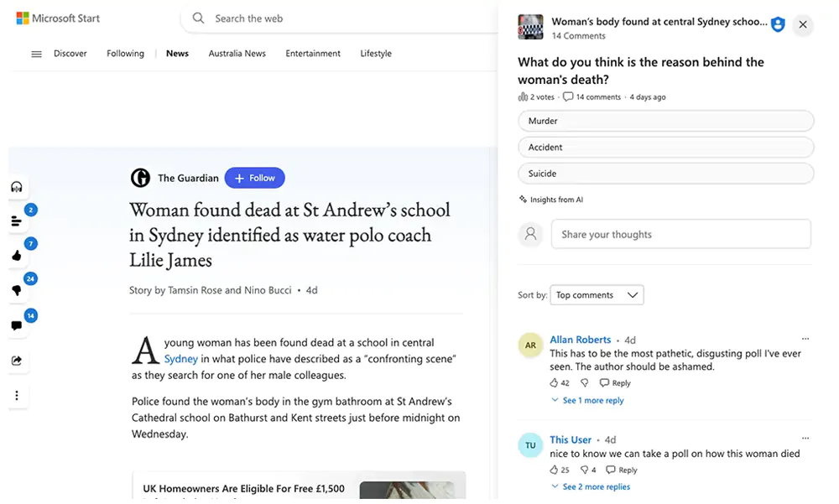This screenshot has width=839, height=504.
Task: Click The Guardian publisher name
Action: [188, 178]
